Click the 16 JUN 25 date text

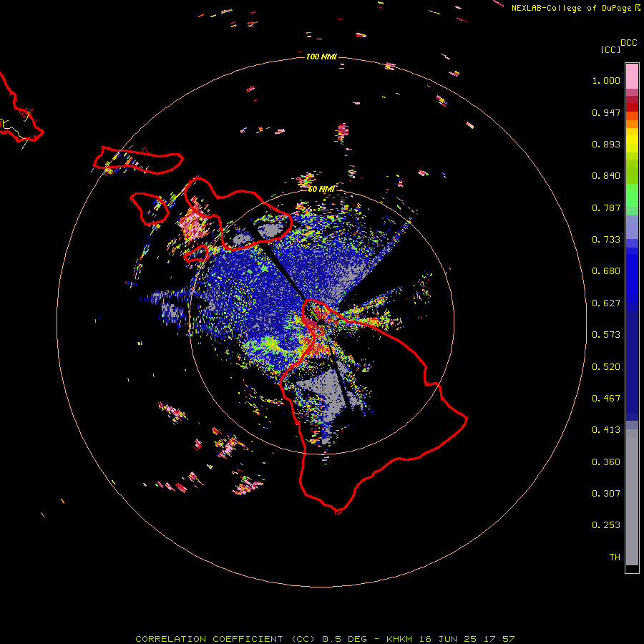coord(448,639)
